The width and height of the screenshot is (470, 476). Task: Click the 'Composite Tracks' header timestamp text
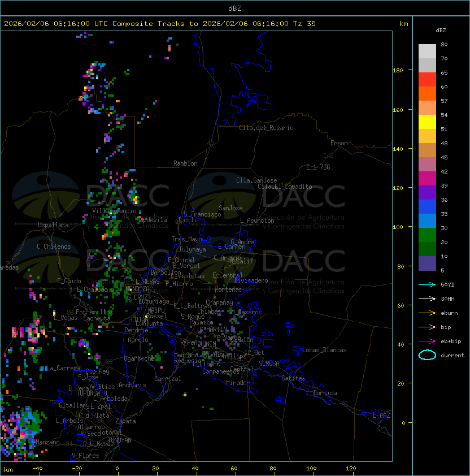pos(160,24)
